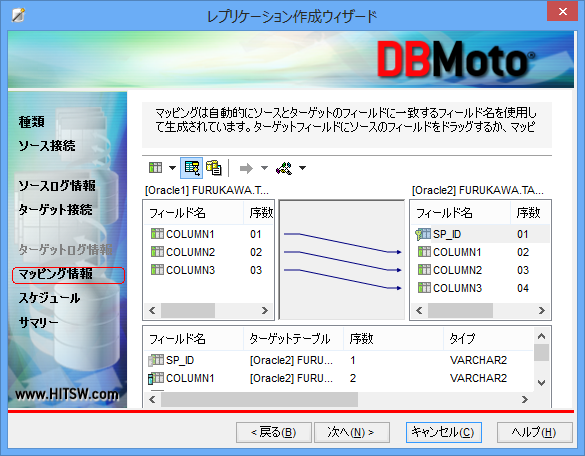Close the replication wizard window
The width and height of the screenshot is (585, 456).
pos(563,12)
